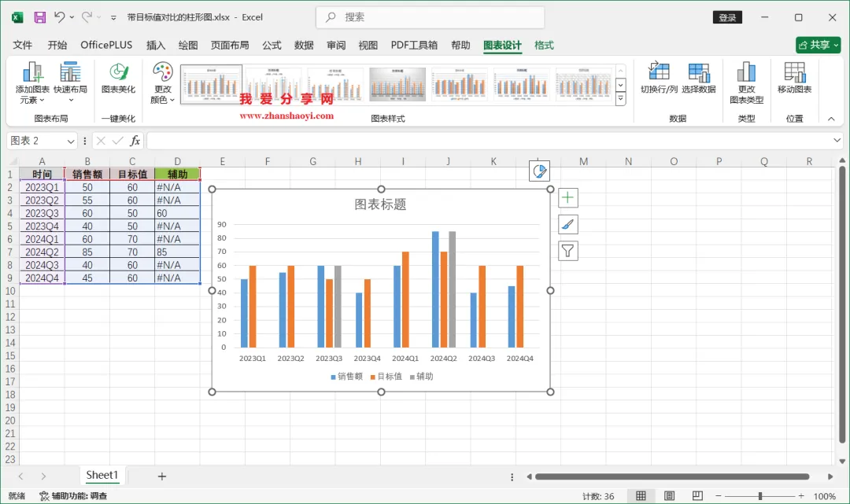Click the zoom out minus button
Viewport: 850px width, 504px height.
719,496
